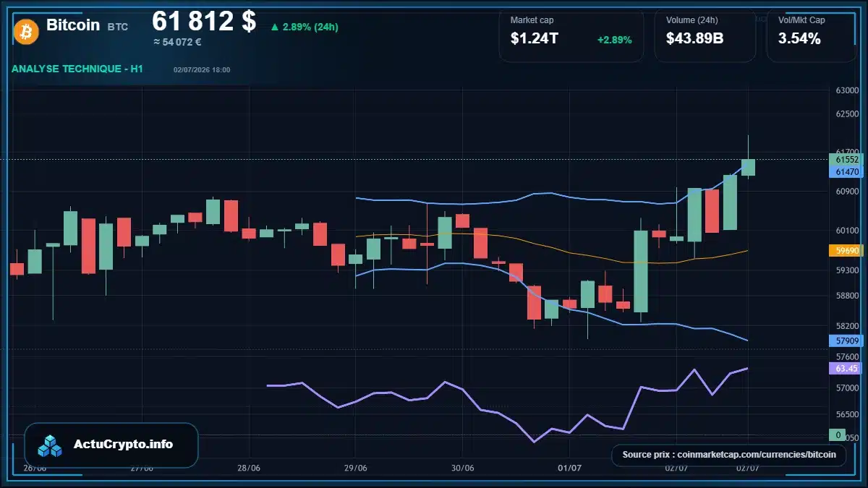The height and width of the screenshot is (488, 868).
Task: Click the blue 57909 lower band tag
Action: pyautogui.click(x=846, y=341)
